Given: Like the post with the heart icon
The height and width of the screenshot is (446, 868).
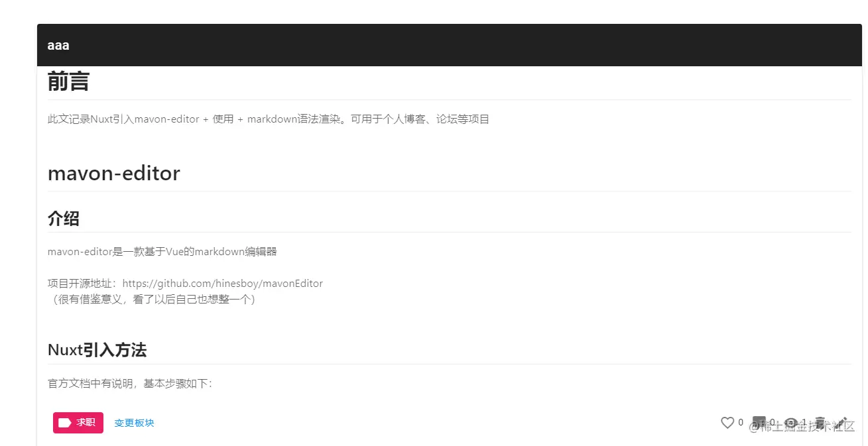Looking at the screenshot, I should click(727, 423).
